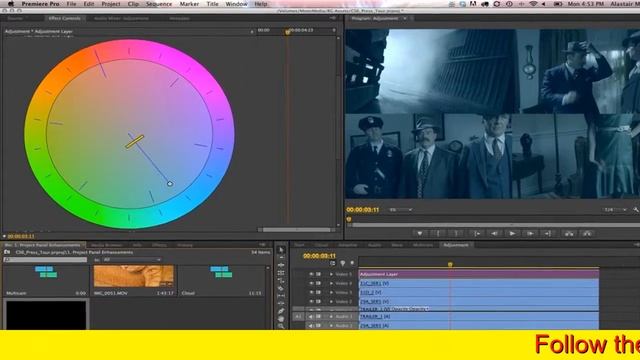Switch to the Effect Controls tab

[x=64, y=18]
